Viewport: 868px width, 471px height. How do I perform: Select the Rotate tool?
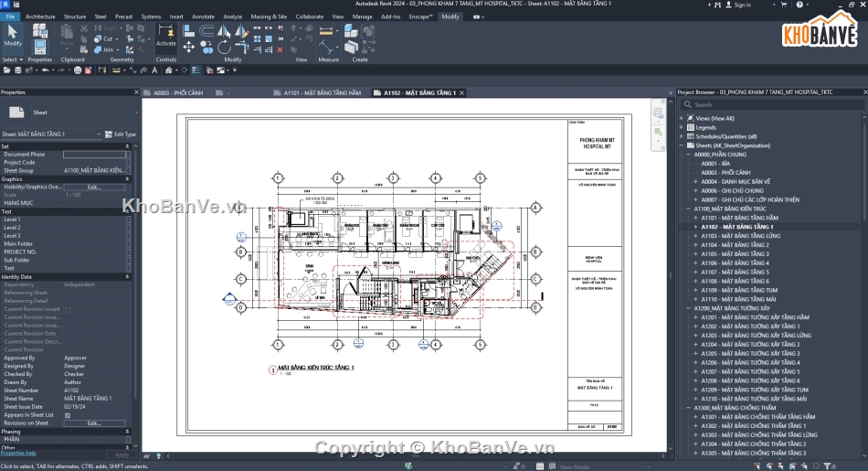(224, 48)
